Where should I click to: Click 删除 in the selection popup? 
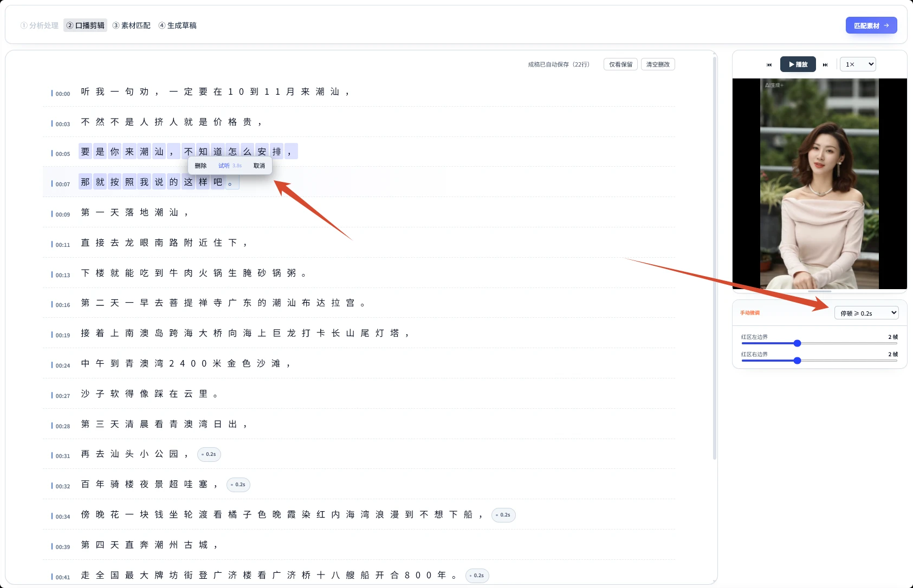(200, 166)
